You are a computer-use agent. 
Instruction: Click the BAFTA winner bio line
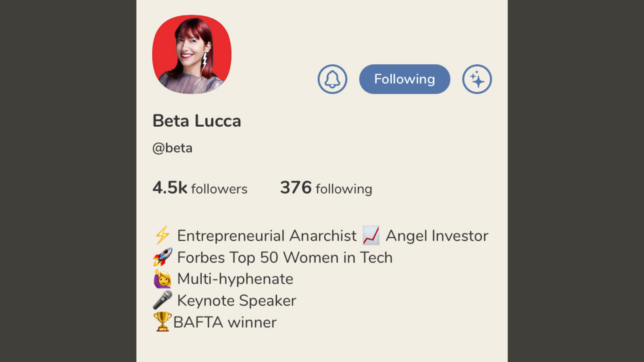coord(225,322)
